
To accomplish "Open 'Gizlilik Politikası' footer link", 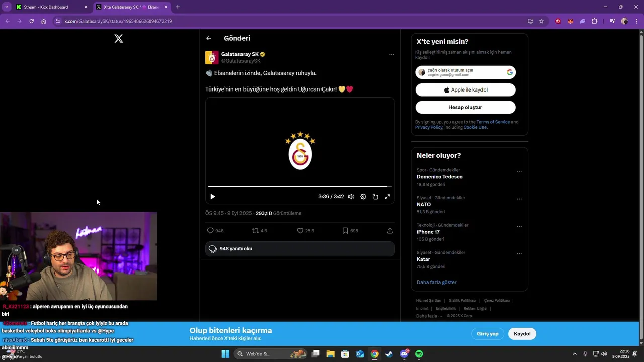I will click(x=462, y=301).
